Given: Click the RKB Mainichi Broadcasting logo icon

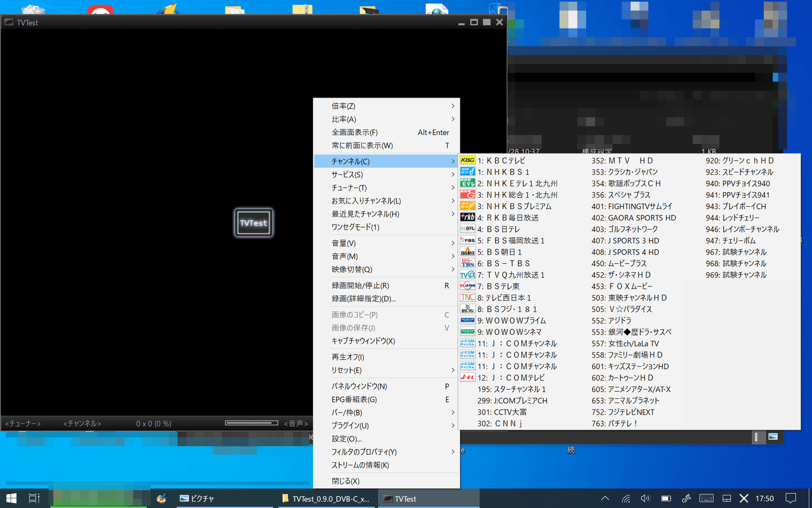Looking at the screenshot, I should pyautogui.click(x=467, y=217).
